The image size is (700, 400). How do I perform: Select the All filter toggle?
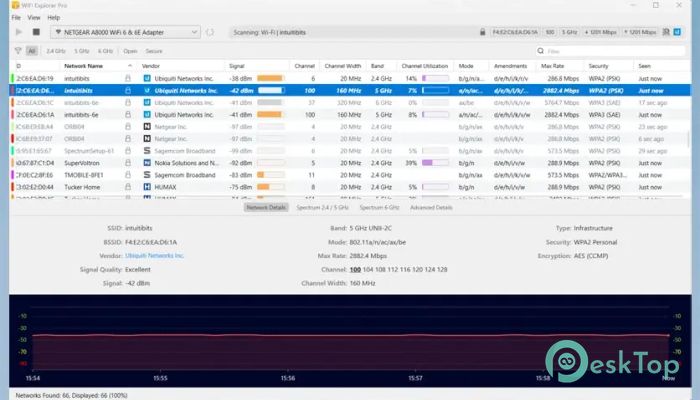(x=32, y=51)
